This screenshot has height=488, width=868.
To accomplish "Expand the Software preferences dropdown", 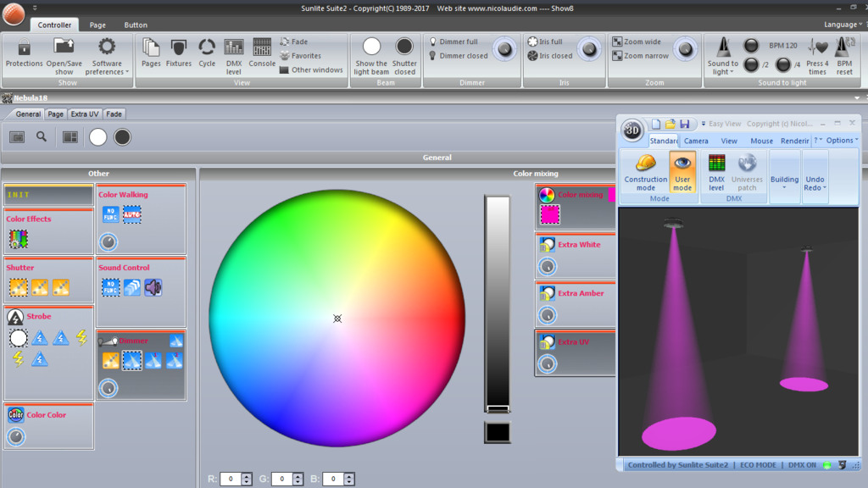I will [x=107, y=57].
